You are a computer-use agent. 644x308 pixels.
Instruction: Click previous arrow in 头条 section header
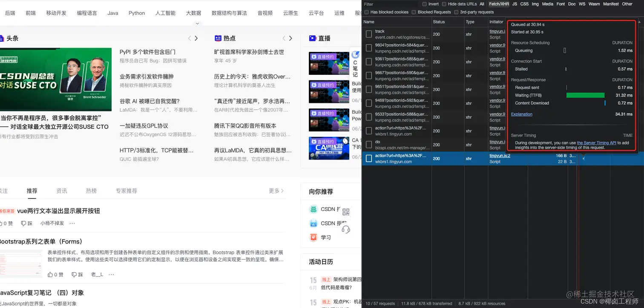(190, 38)
